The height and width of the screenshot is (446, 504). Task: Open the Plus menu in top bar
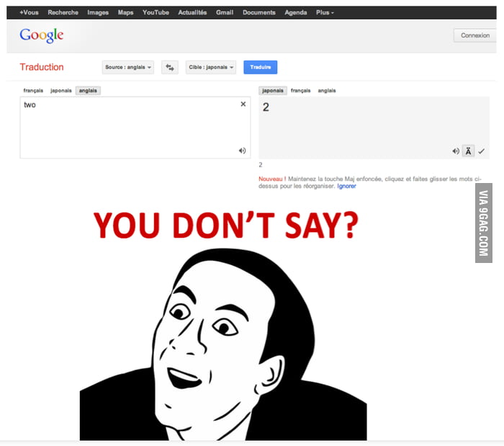point(325,12)
